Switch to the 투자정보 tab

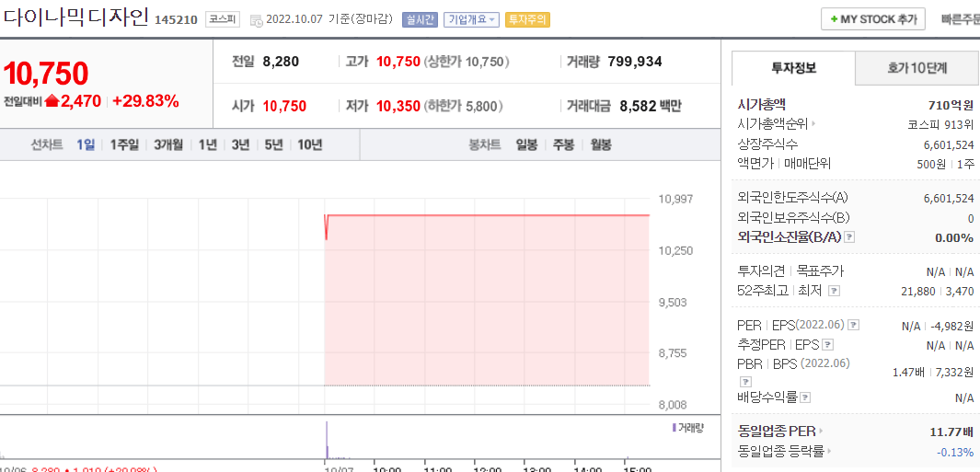[793, 68]
